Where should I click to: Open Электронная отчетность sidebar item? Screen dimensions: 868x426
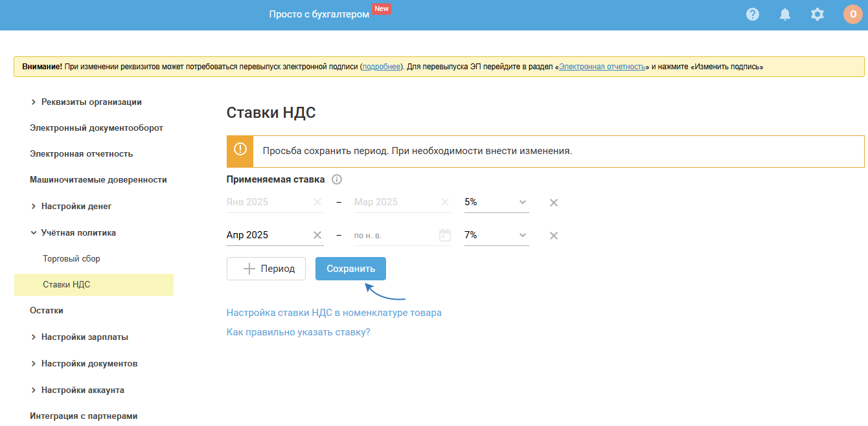[x=82, y=153]
